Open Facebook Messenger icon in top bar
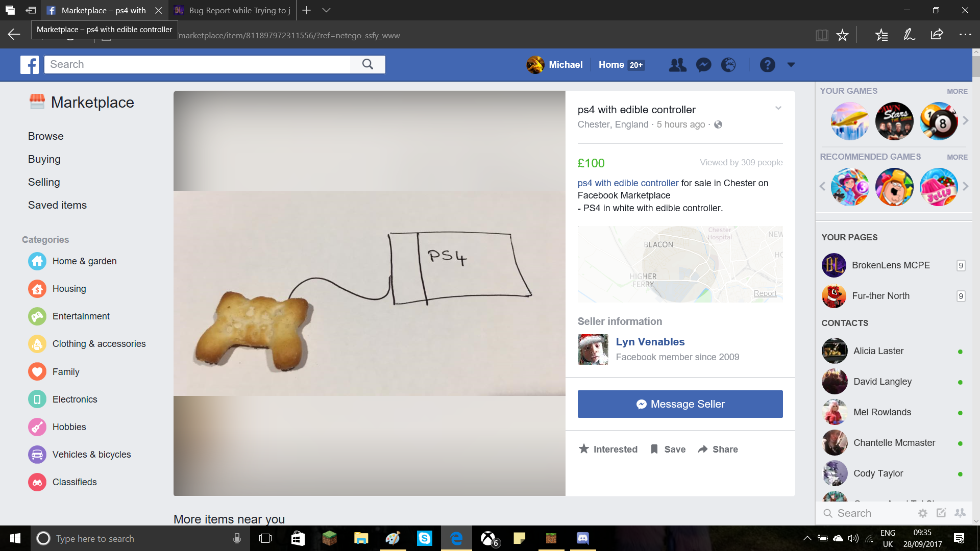980x551 pixels. click(x=703, y=65)
